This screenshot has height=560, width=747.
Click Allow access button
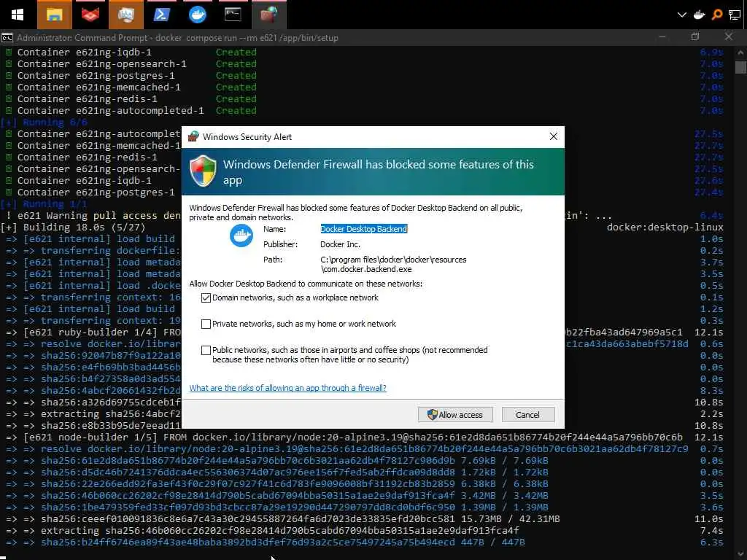click(455, 415)
